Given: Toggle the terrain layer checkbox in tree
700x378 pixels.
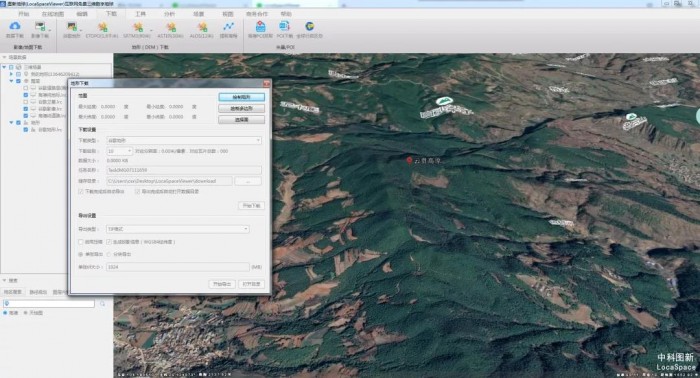Looking at the screenshot, I should click(18, 122).
